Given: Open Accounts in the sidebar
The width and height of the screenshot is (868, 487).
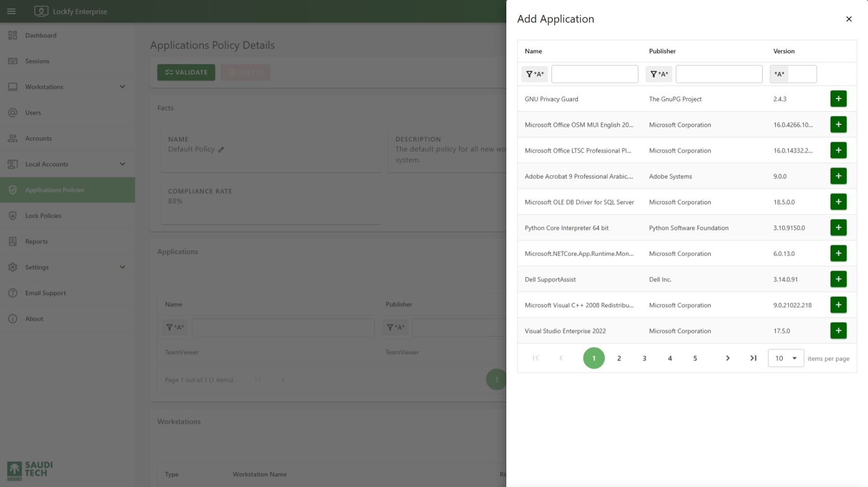Looking at the screenshot, I should [x=67, y=138].
